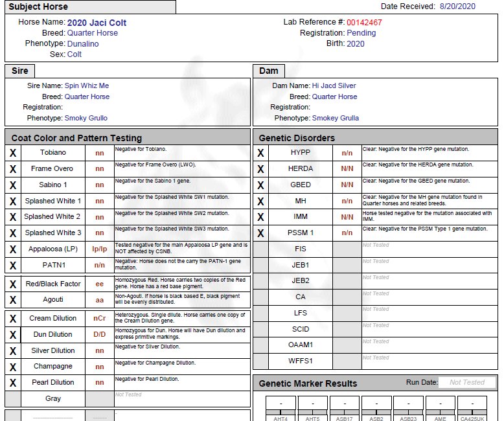504x421 pixels.
Task: Check the empty CA test box
Action: click(260, 297)
